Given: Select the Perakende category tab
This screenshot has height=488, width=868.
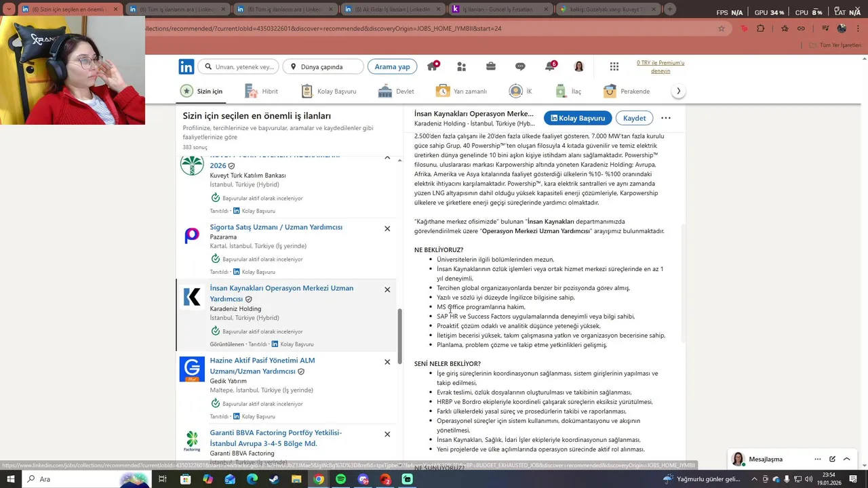Looking at the screenshot, I should click(x=627, y=91).
